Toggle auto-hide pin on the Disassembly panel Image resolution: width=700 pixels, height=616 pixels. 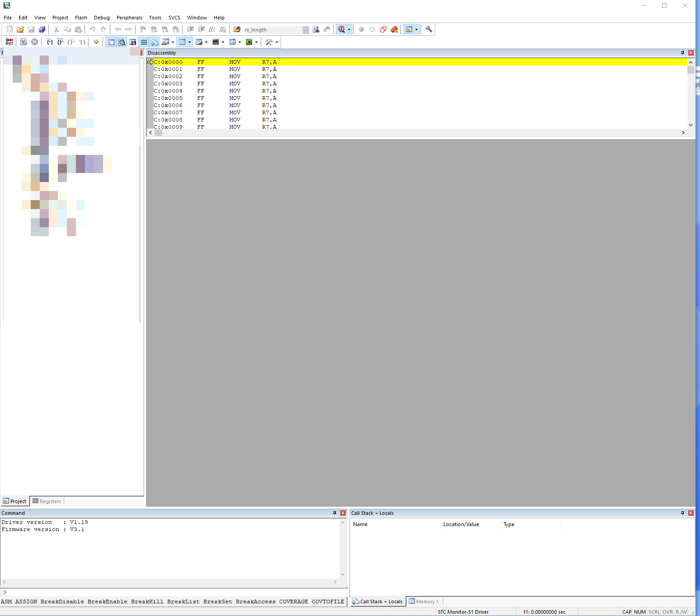point(682,52)
